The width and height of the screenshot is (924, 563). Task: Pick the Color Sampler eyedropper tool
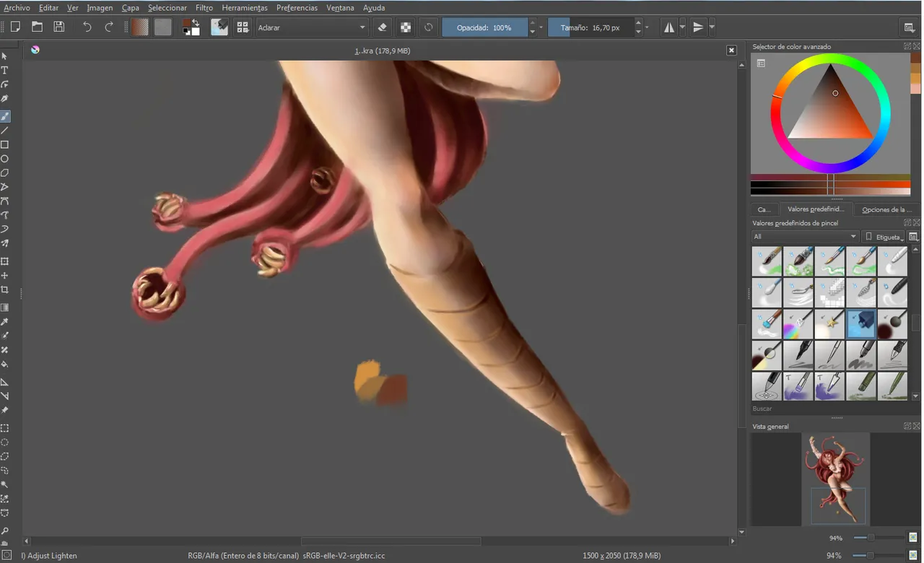4,322
